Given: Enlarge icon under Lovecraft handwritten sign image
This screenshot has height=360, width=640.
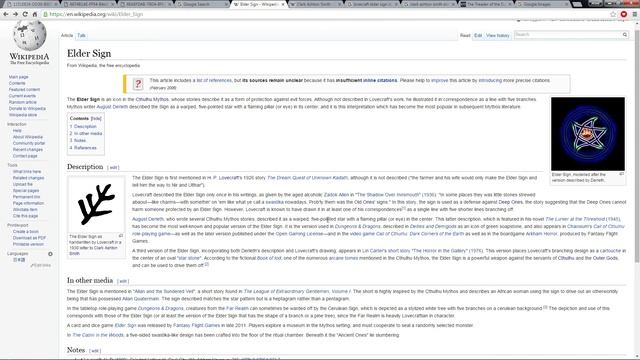Looking at the screenshot, I should click(x=121, y=236).
